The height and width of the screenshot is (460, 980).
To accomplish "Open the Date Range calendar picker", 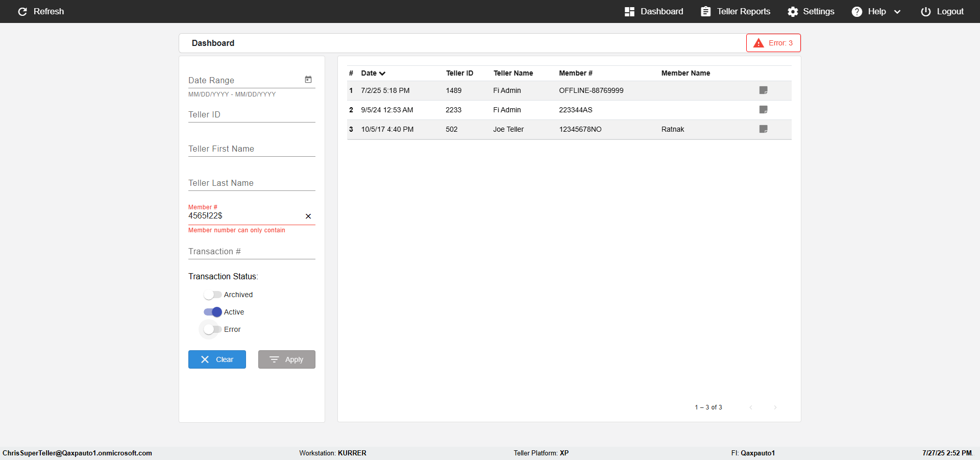I will 308,80.
